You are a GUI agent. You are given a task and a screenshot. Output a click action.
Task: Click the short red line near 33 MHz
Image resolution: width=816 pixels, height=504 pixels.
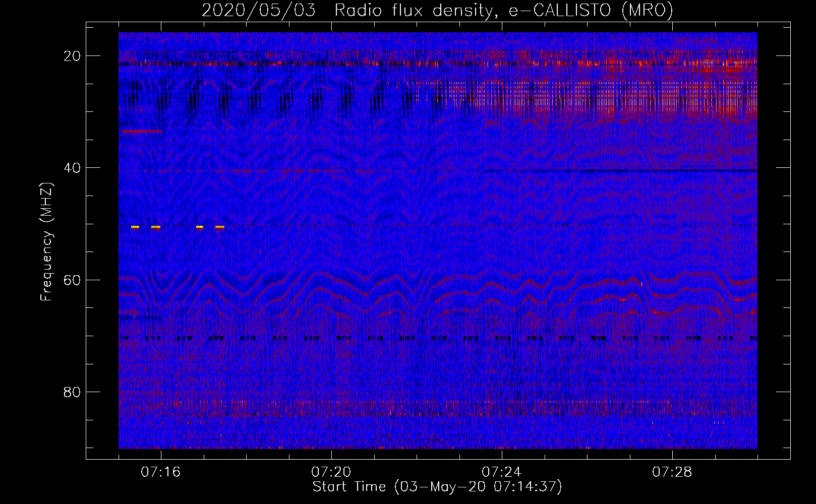(x=142, y=131)
